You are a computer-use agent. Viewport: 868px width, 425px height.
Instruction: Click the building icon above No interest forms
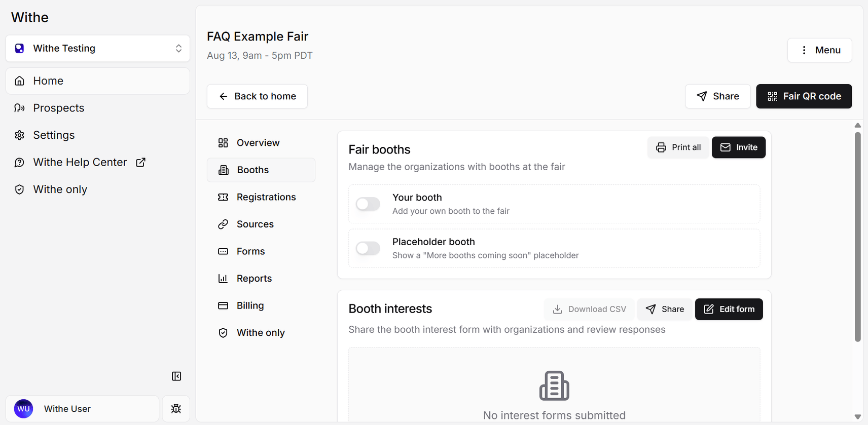pos(554,385)
